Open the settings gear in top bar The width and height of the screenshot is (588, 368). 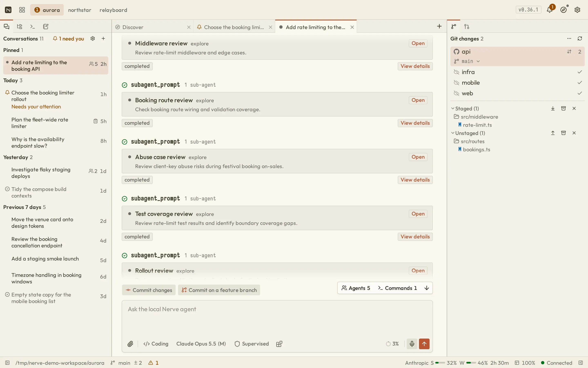(578, 10)
